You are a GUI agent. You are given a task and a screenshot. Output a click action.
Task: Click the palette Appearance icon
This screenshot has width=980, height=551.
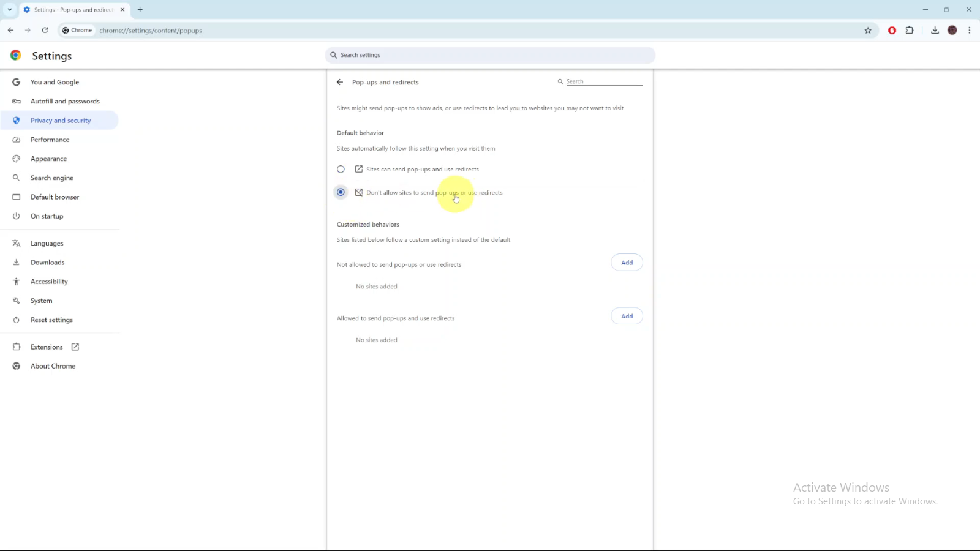click(17, 159)
